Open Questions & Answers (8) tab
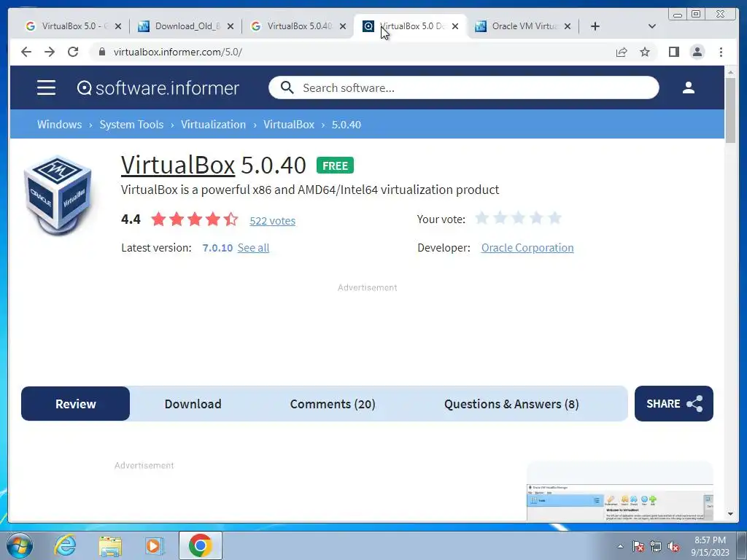747x560 pixels. click(511, 404)
